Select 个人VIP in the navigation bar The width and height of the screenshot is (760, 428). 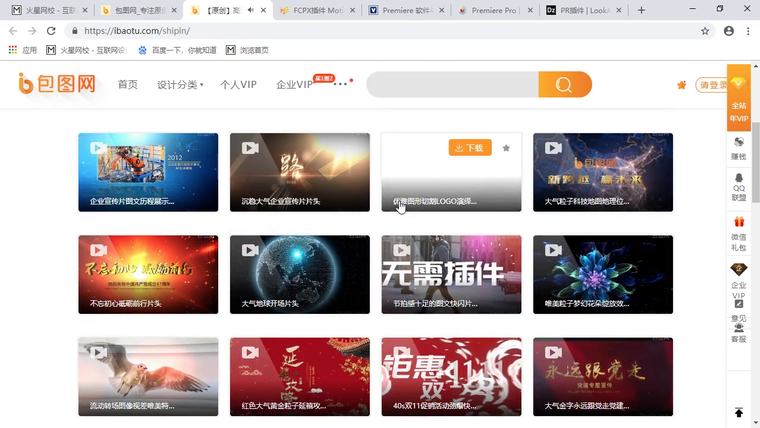click(x=238, y=85)
